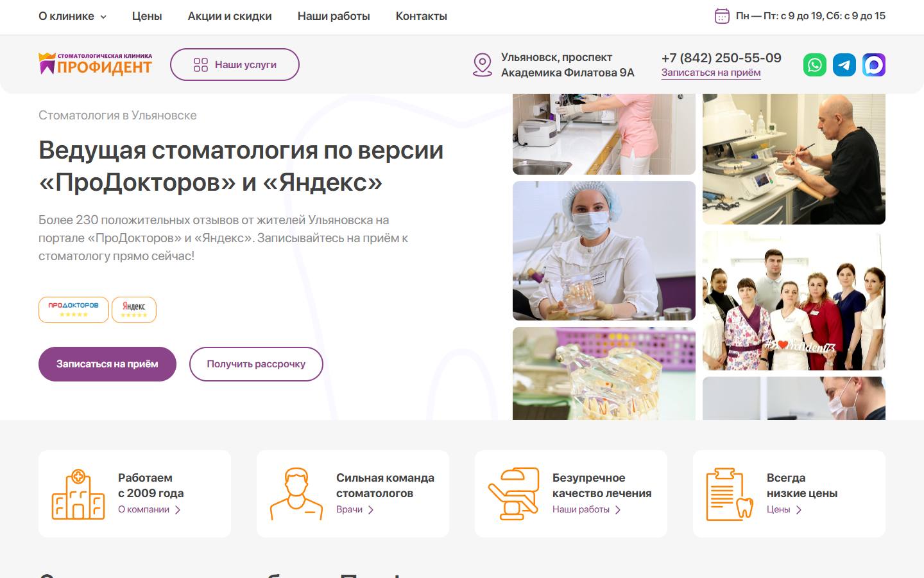This screenshot has width=924, height=578.
Task: Open the transparent jaw model photo
Action: 604,374
